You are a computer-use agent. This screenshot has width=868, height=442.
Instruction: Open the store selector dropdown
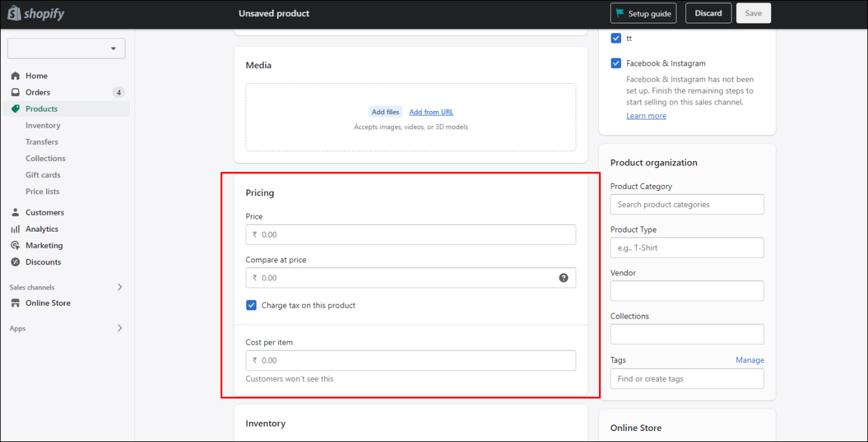tap(66, 49)
